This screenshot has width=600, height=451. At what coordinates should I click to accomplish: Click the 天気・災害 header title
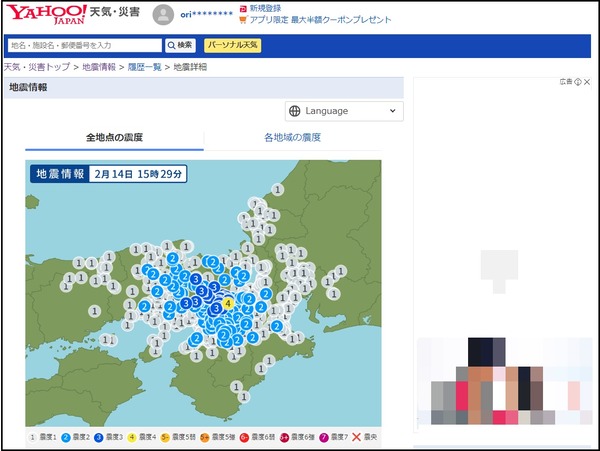tap(115, 12)
